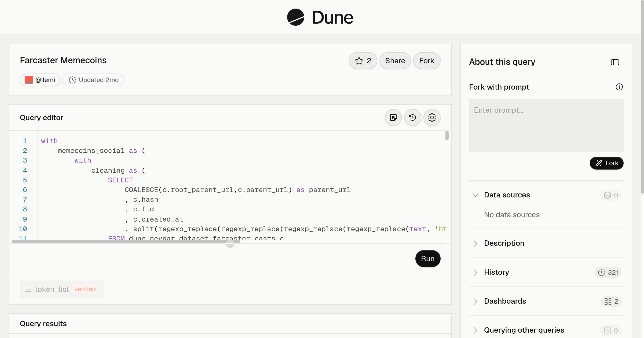The width and height of the screenshot is (644, 338).
Task: Click the editor horizontal scrollbar
Action: pyautogui.click(x=126, y=241)
